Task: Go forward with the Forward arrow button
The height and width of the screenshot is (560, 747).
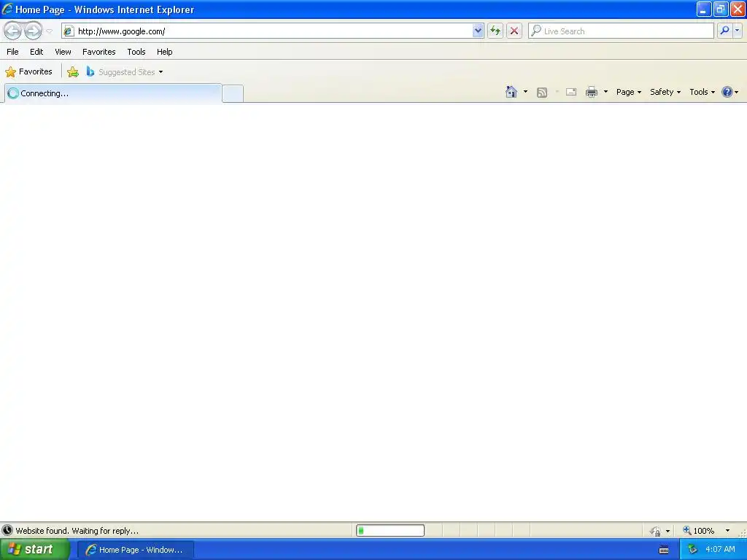Action: pos(33,31)
